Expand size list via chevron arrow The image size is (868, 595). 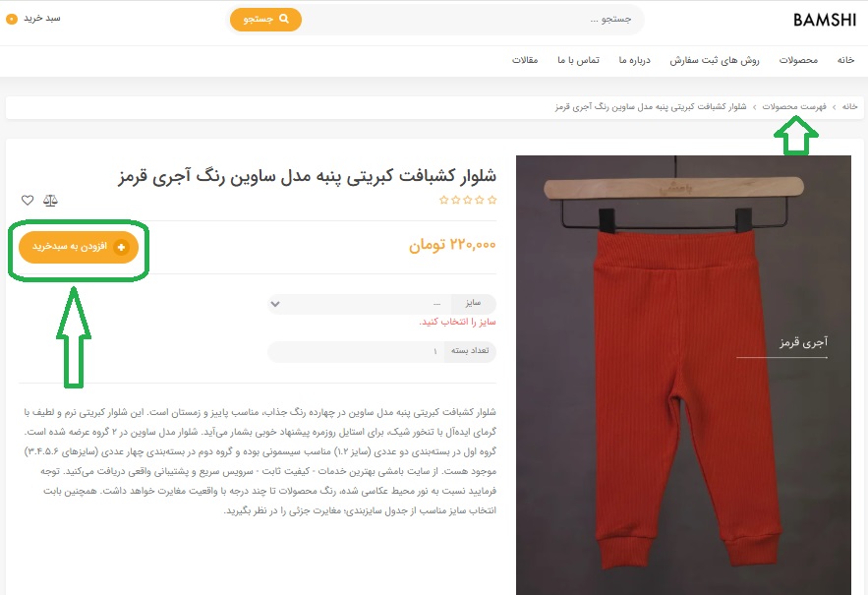point(275,304)
